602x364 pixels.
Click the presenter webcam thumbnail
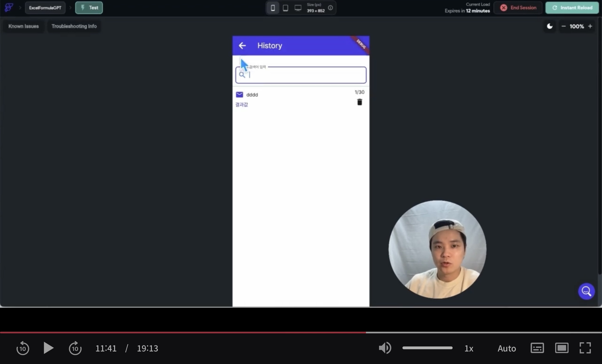(437, 250)
